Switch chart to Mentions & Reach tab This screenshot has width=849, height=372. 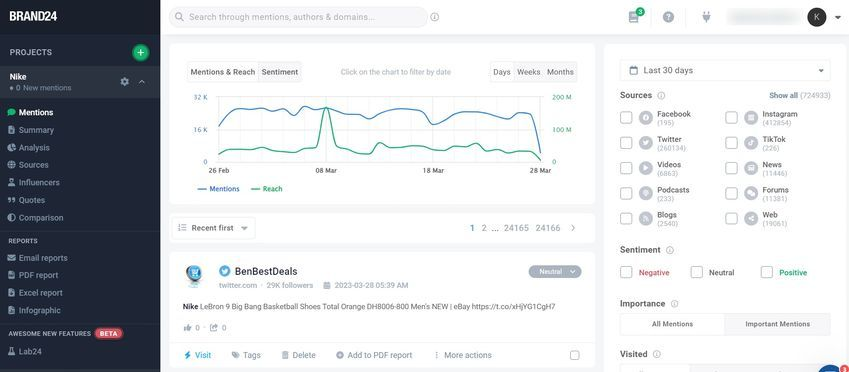click(x=223, y=72)
